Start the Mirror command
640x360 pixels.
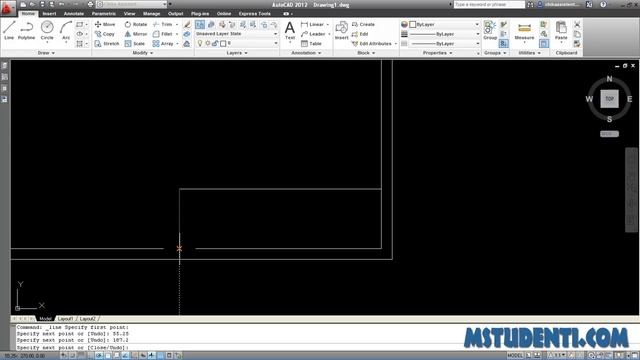136,34
